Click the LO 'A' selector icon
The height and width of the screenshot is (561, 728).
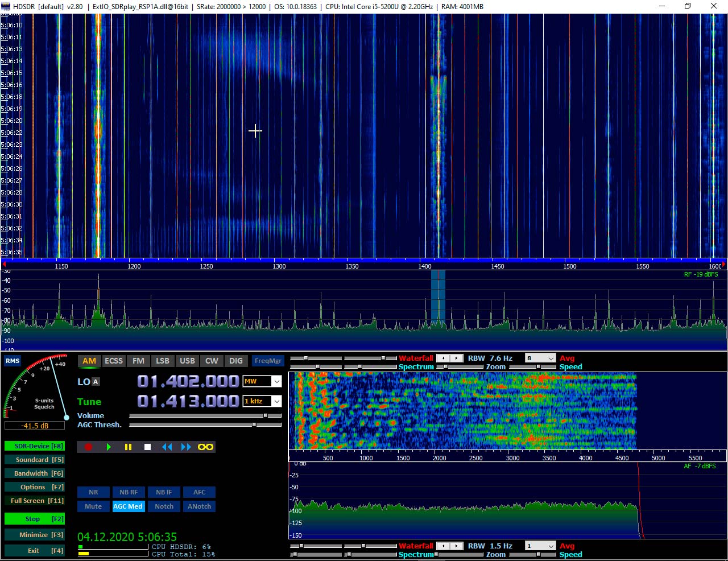point(96,382)
